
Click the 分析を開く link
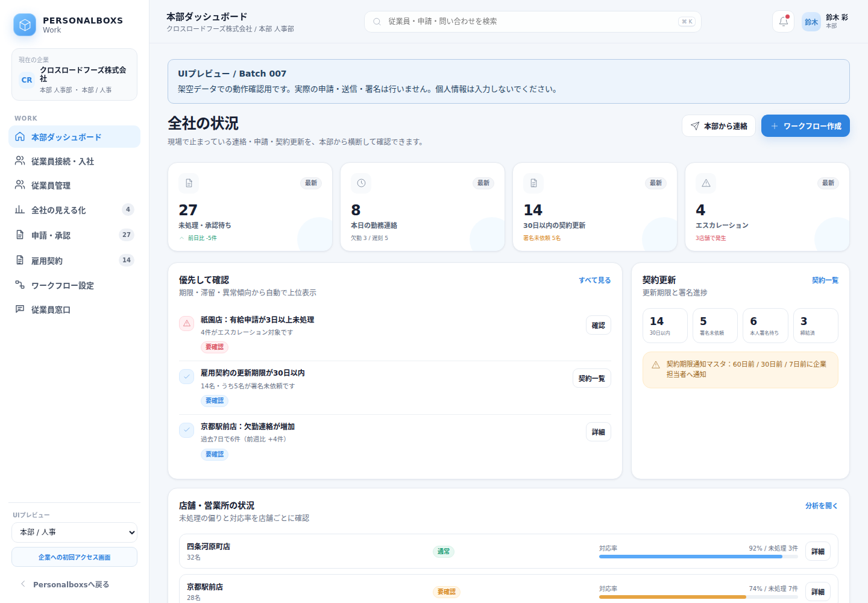click(822, 506)
